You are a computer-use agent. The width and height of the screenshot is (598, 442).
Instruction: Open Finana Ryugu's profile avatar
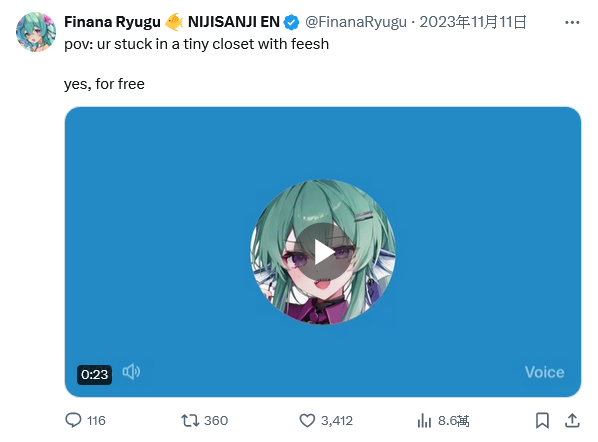tap(36, 32)
